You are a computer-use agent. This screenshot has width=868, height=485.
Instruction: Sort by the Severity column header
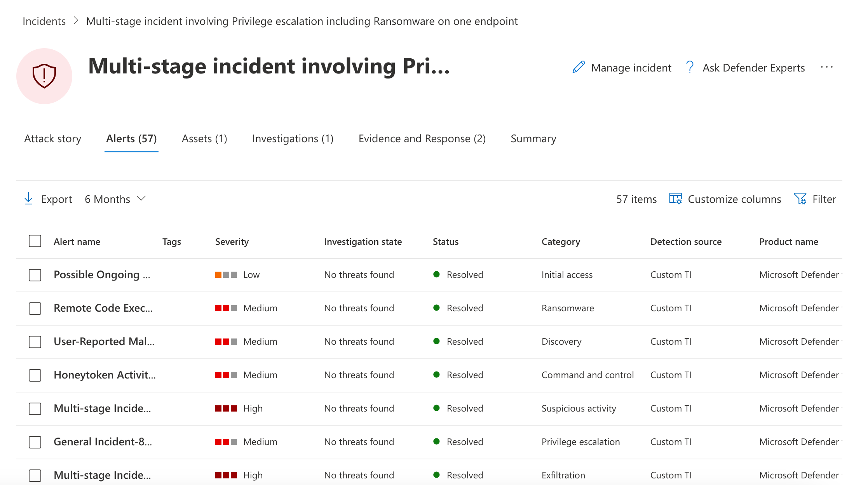[x=232, y=241]
